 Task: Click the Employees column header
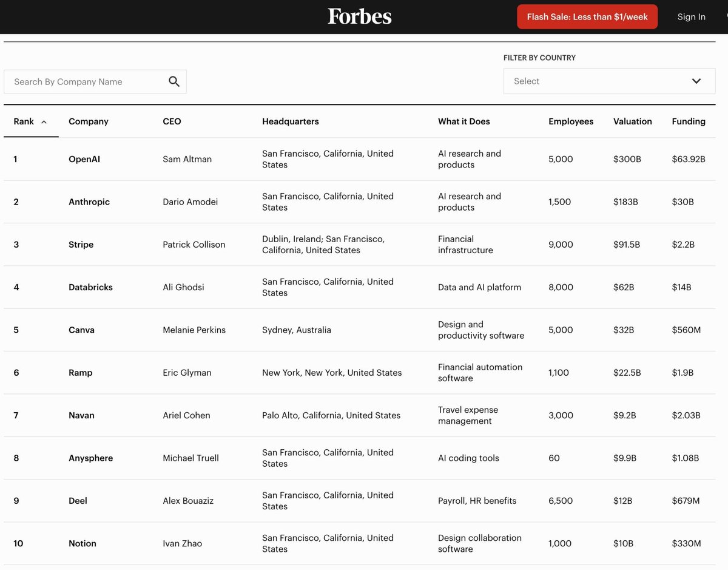click(571, 121)
